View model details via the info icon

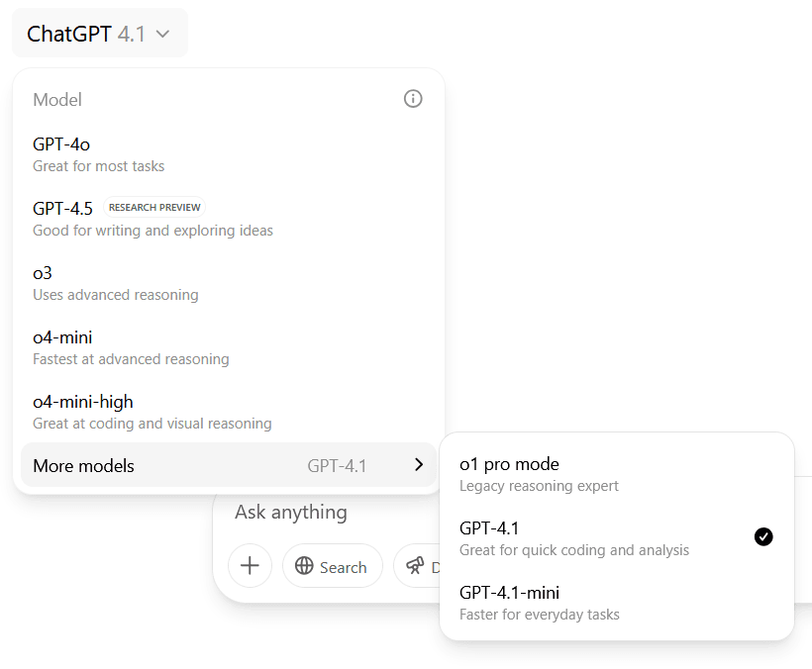click(413, 98)
